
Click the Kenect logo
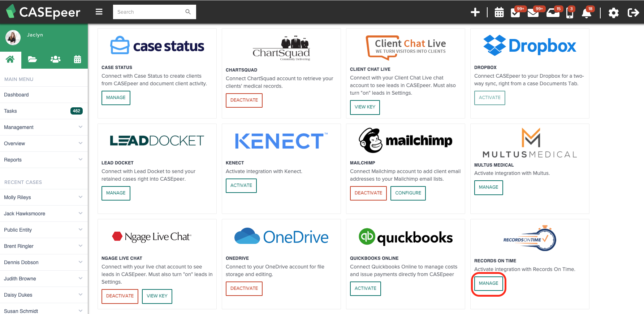281,141
